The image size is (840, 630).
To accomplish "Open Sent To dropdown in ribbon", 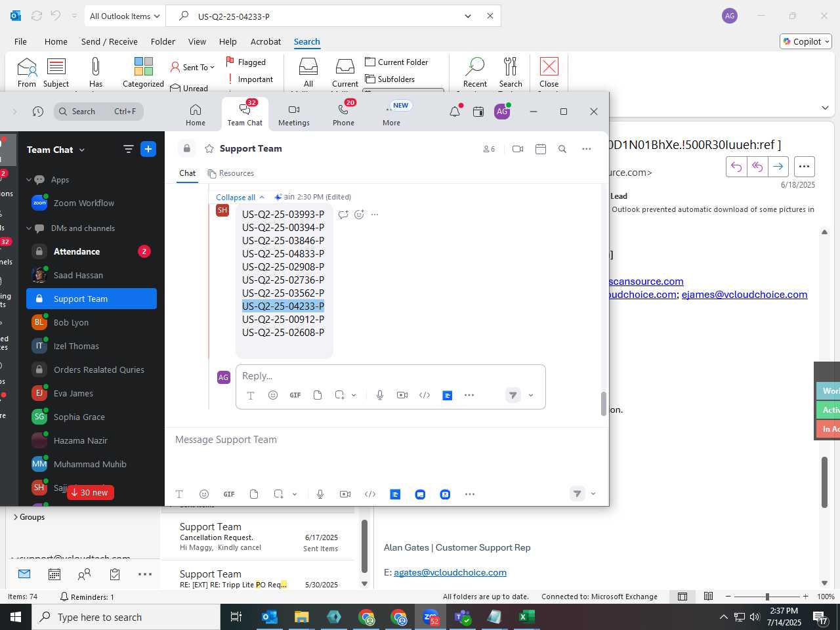I will (x=193, y=67).
